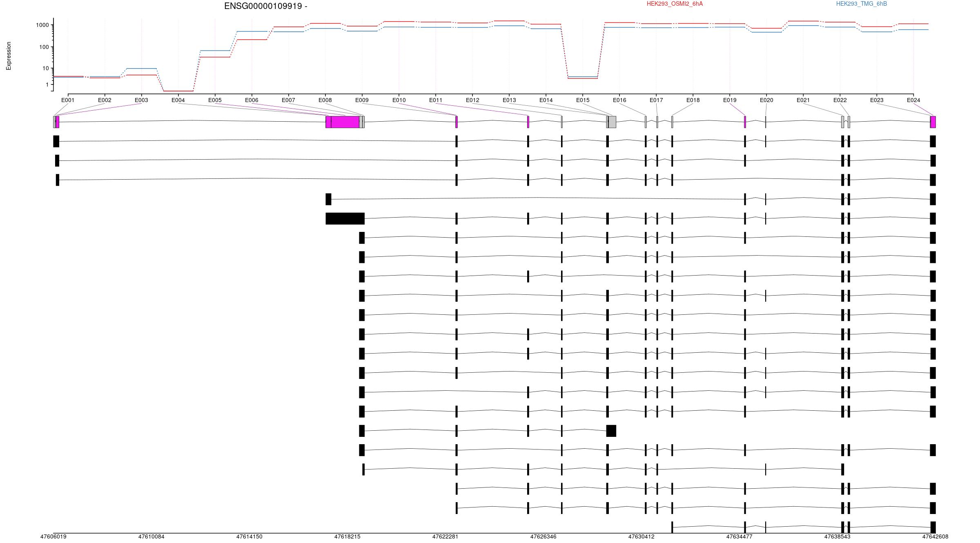
Task: Click exon label E019
Action: tap(730, 100)
